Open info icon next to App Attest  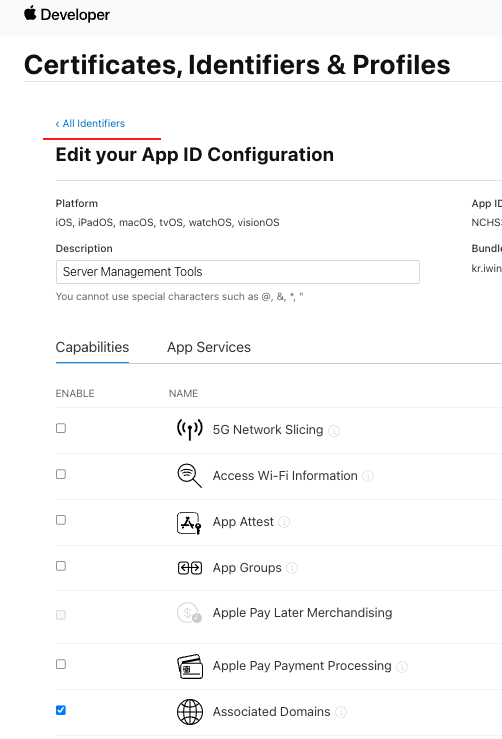284,522
